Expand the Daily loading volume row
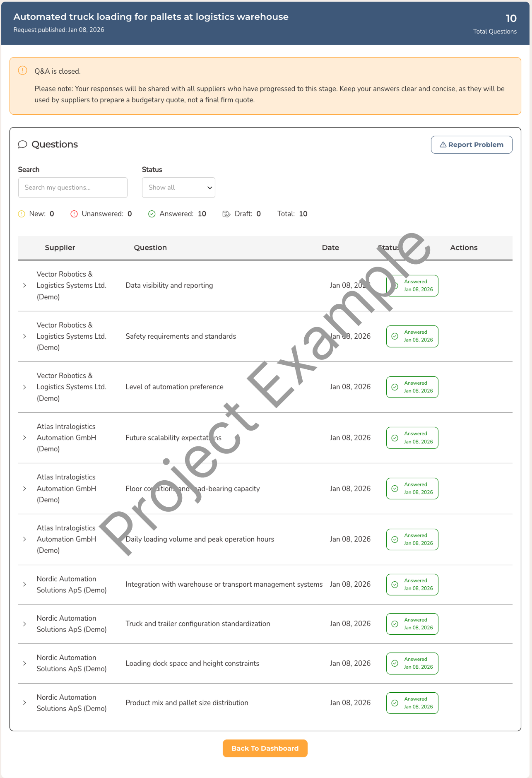 pyautogui.click(x=24, y=539)
